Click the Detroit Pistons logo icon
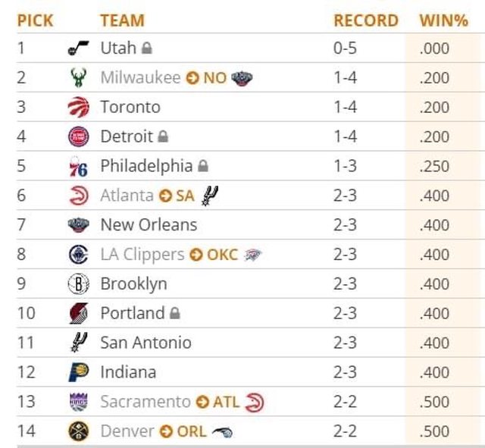This screenshot has height=448, width=485. (78, 137)
